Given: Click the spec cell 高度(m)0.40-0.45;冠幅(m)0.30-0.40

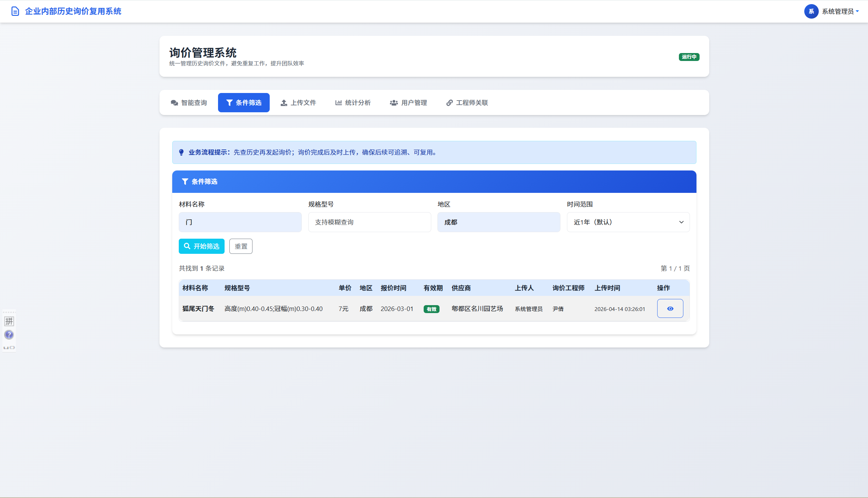Looking at the screenshot, I should click(x=273, y=309).
